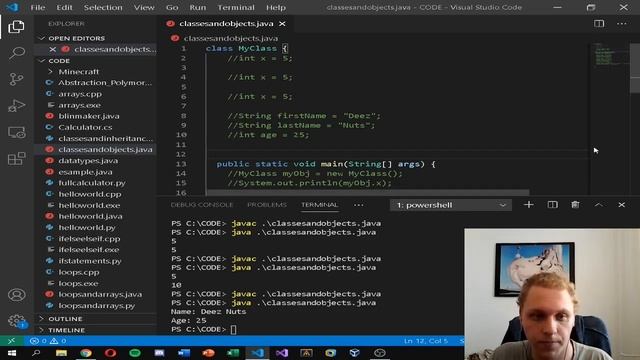Open Visual Studio purple taskbar icon

pyautogui.click(x=282, y=353)
